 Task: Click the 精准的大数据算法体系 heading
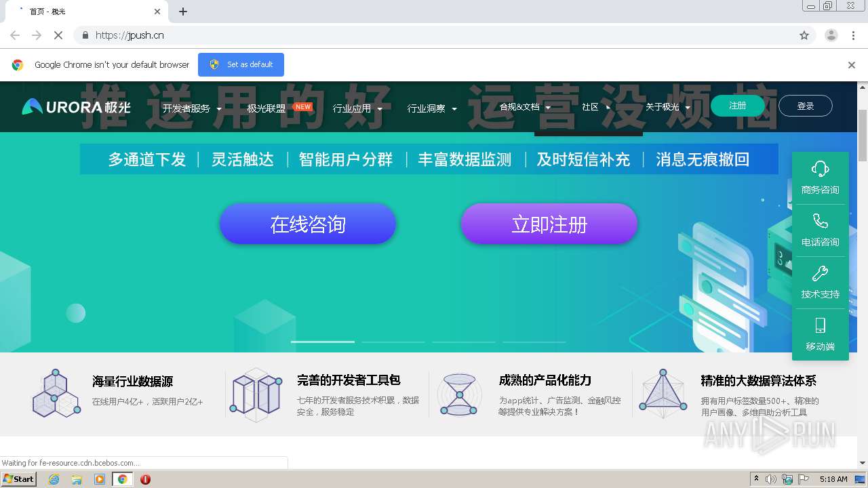click(758, 381)
